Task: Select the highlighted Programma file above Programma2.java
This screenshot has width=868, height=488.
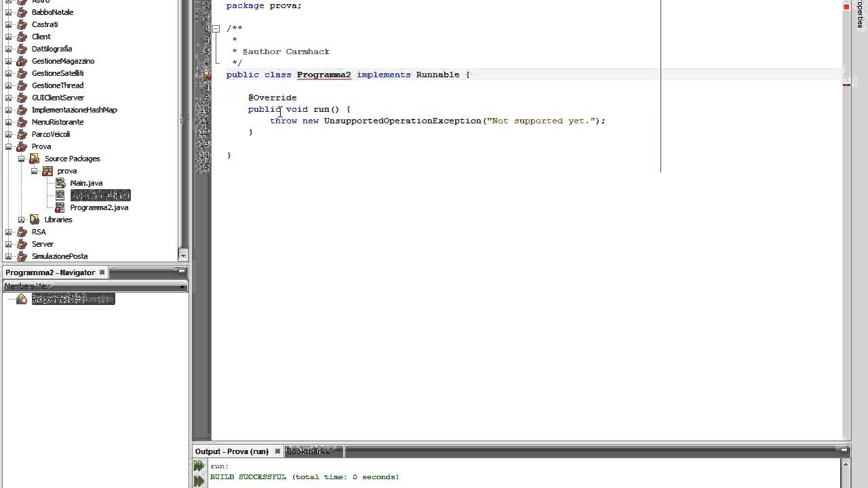Action: [100, 195]
